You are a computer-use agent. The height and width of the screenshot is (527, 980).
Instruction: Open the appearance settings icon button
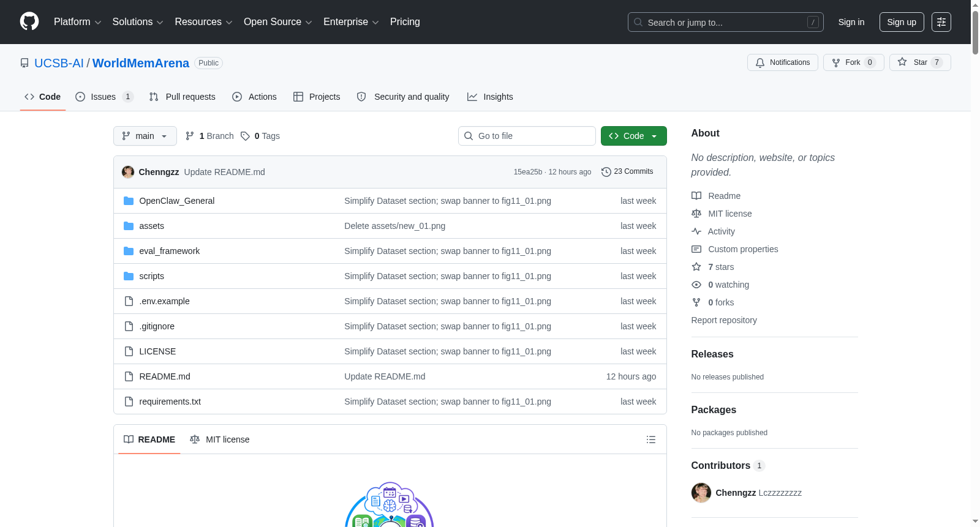pos(941,22)
